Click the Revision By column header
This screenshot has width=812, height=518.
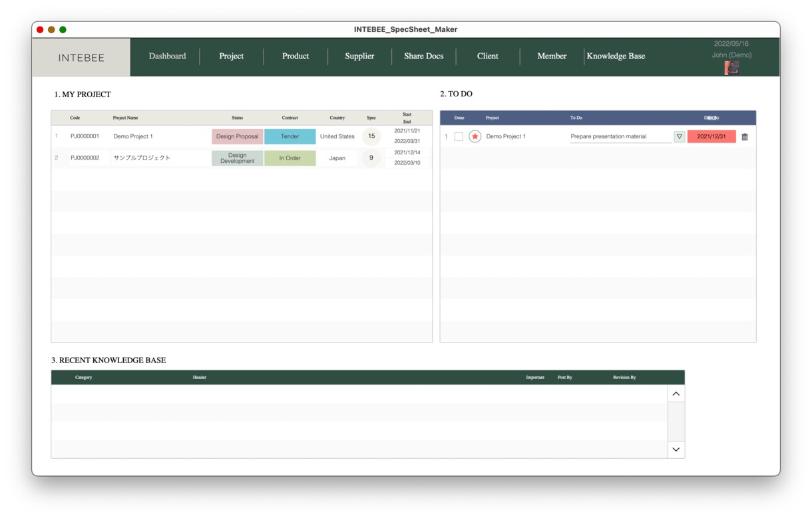point(624,377)
